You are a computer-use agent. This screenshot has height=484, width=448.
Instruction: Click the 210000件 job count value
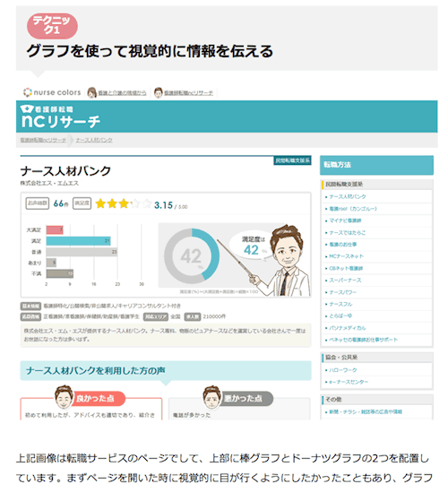click(x=214, y=316)
